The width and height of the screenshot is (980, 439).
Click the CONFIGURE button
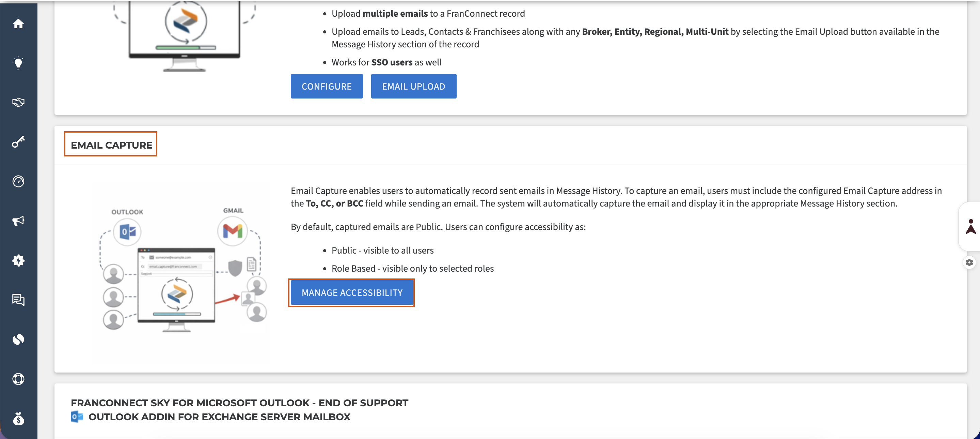click(x=327, y=87)
